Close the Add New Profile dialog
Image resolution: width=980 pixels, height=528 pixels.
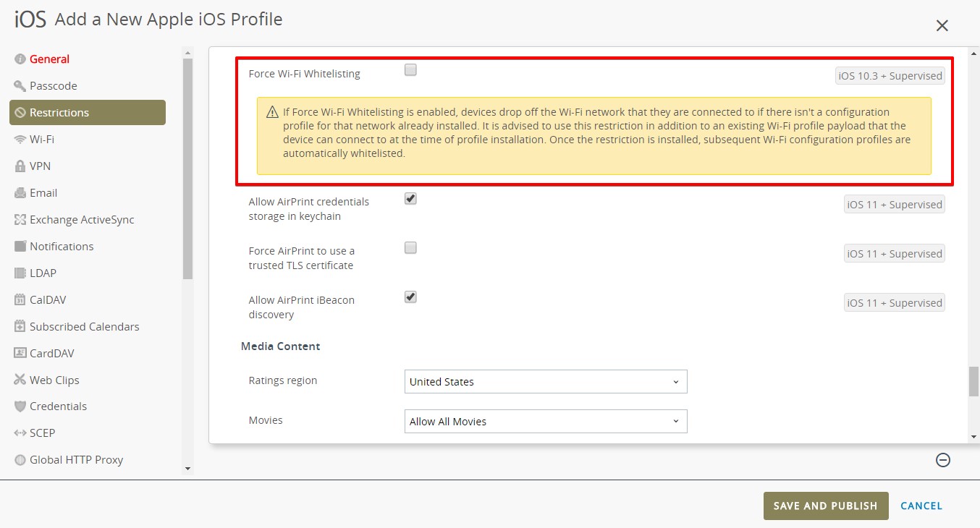click(942, 26)
